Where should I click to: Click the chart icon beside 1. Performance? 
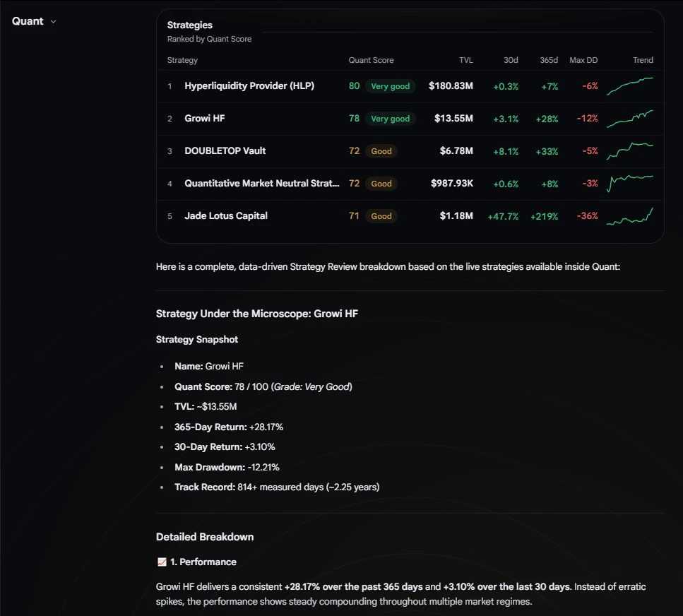point(162,562)
